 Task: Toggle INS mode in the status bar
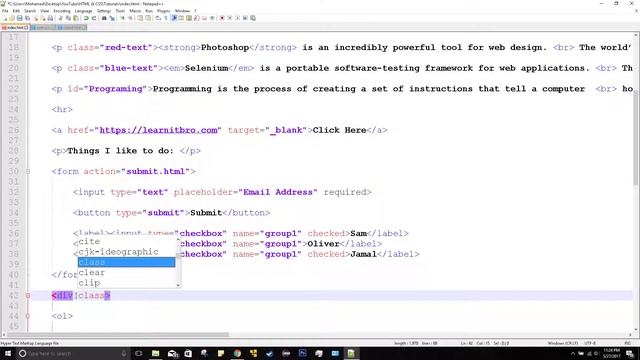click(x=628, y=343)
